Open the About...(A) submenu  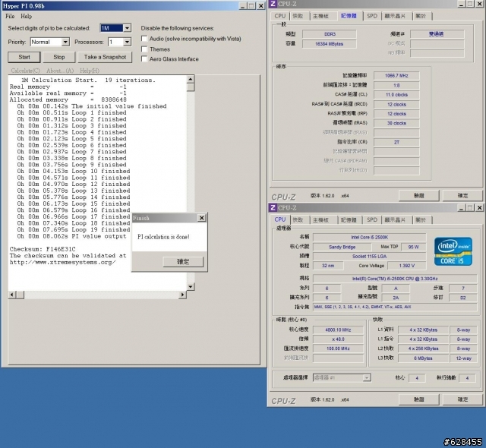[60, 71]
